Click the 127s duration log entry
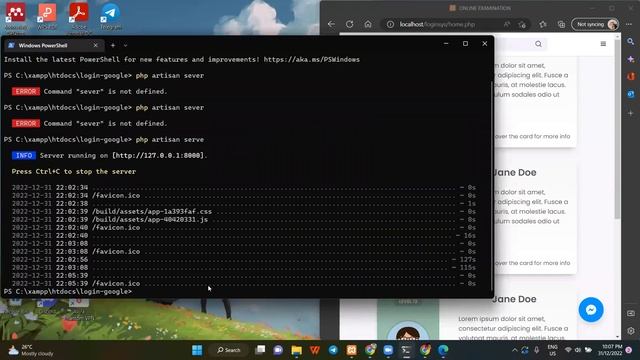Viewport: 640px width, 360px height. (467, 260)
